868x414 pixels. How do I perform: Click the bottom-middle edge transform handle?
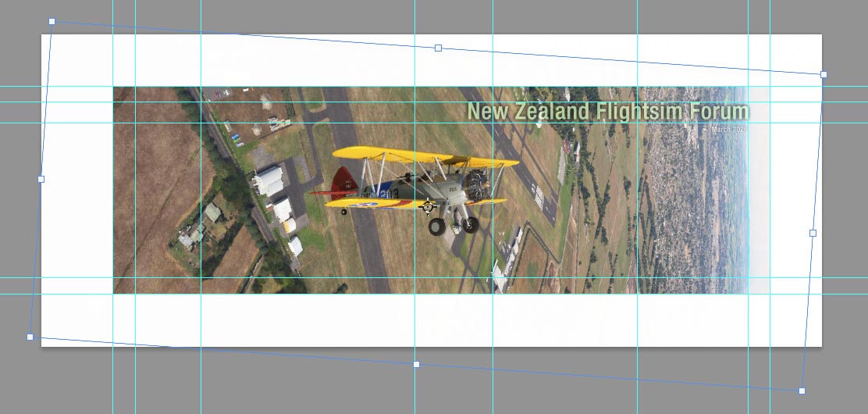tap(417, 364)
